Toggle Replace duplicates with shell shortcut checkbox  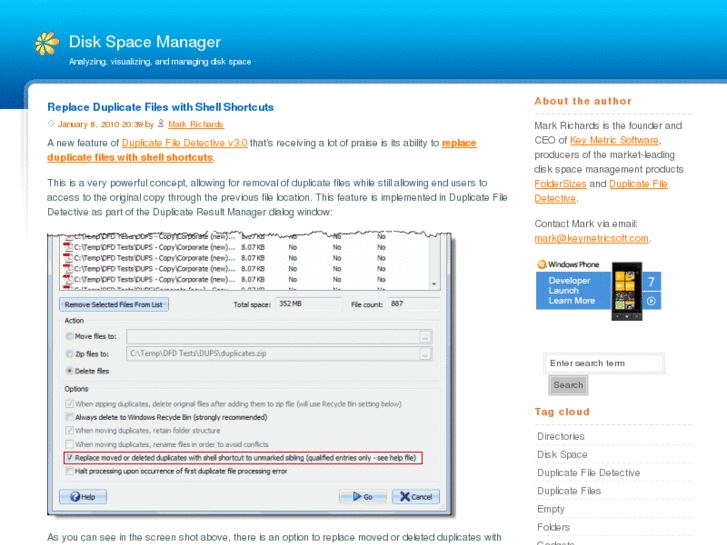pyautogui.click(x=70, y=458)
